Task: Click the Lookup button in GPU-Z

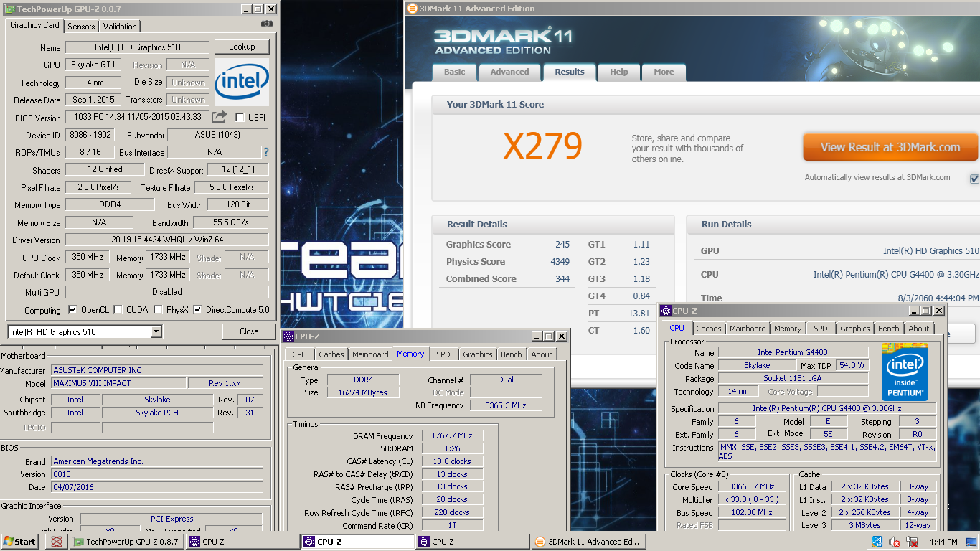Action: click(x=242, y=47)
